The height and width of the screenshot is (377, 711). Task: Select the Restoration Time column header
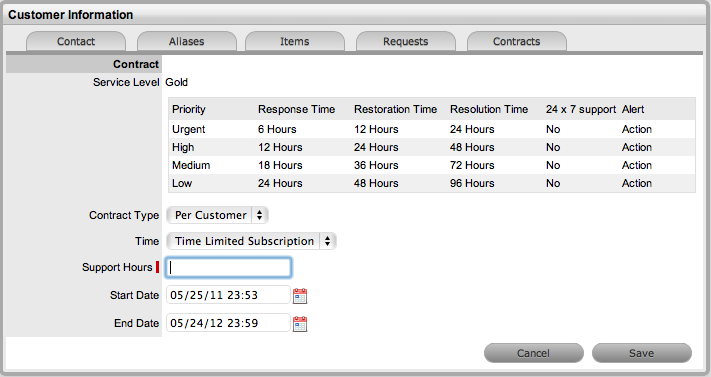[395, 109]
